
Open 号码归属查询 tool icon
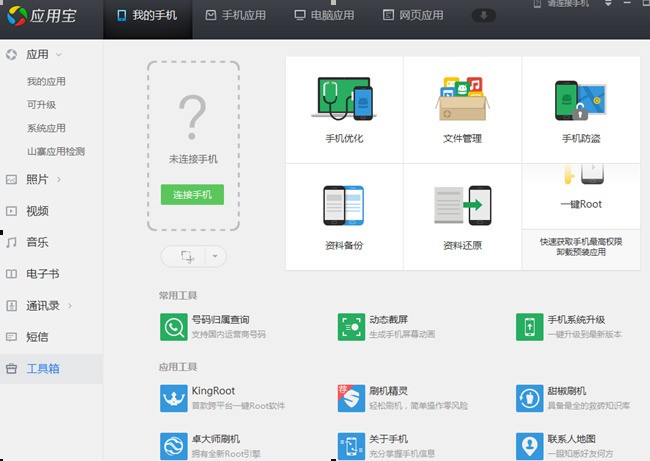point(174,327)
